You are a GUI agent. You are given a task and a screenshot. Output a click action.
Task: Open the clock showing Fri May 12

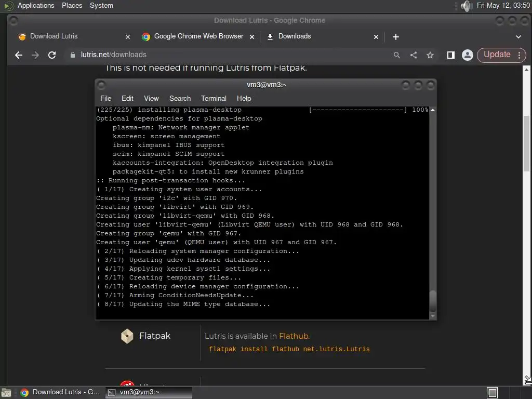tap(503, 5)
